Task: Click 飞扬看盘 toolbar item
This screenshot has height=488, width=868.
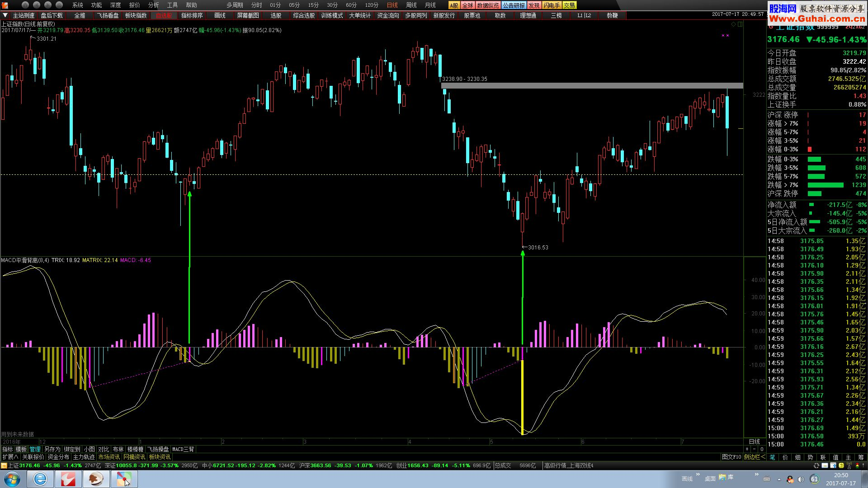Action: [108, 15]
